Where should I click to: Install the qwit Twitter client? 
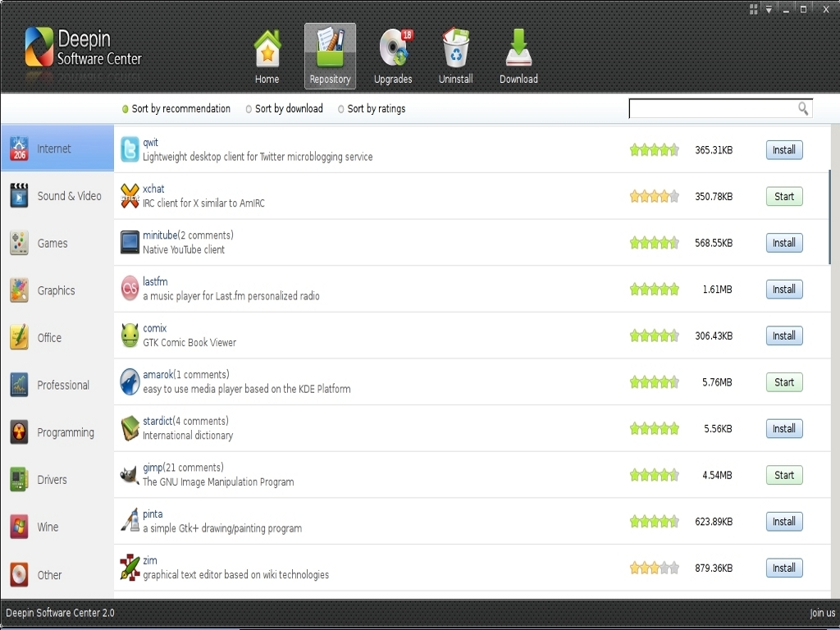click(784, 150)
